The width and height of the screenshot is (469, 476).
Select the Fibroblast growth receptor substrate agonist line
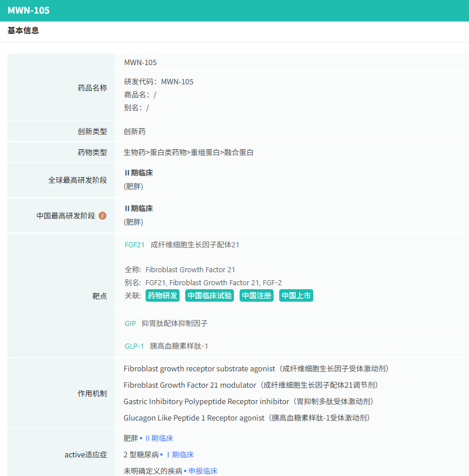tap(257, 368)
